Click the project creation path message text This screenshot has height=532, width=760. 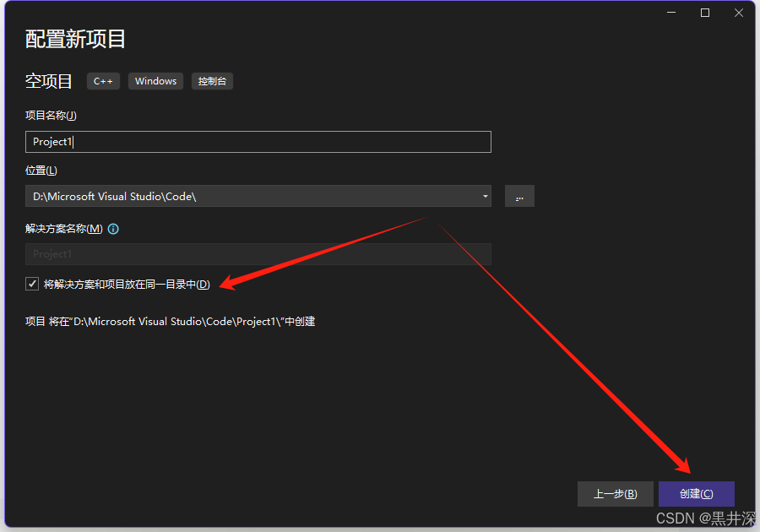[x=170, y=321]
